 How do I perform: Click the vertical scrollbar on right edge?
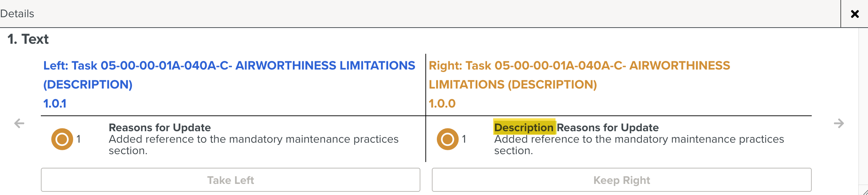[x=863, y=108]
